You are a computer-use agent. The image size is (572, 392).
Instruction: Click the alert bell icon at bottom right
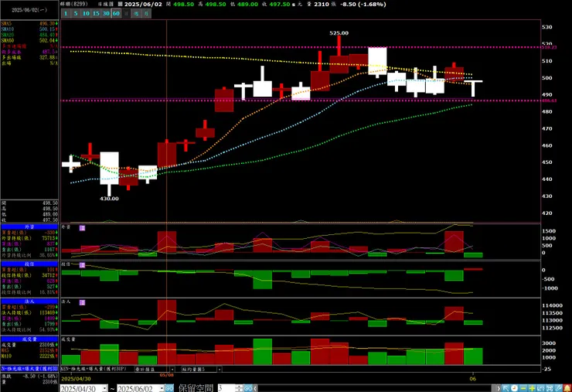(x=567, y=388)
